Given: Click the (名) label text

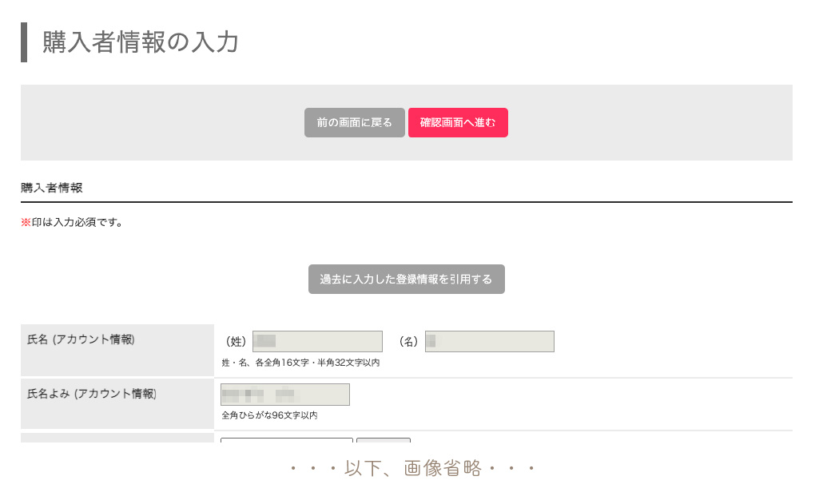Looking at the screenshot, I should point(408,342).
